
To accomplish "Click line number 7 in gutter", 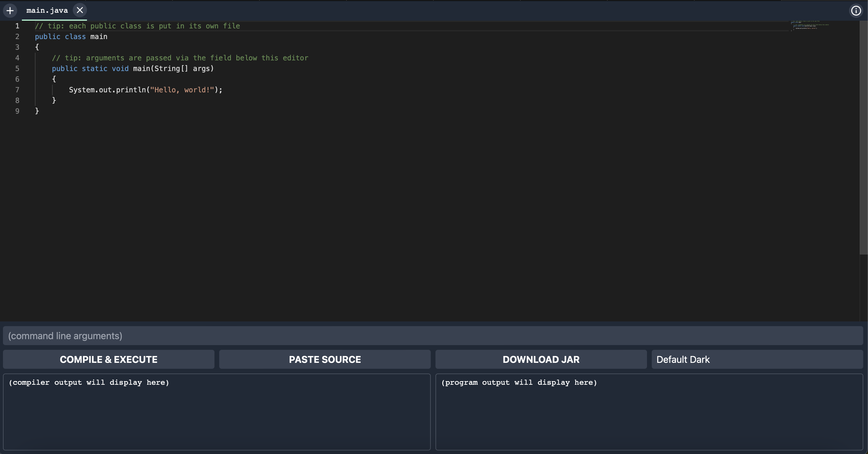I will (17, 90).
